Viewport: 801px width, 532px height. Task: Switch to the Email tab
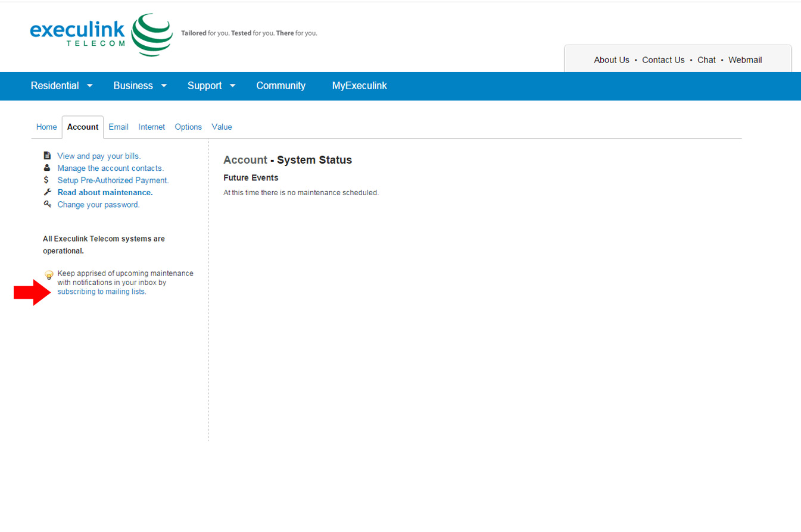[119, 127]
